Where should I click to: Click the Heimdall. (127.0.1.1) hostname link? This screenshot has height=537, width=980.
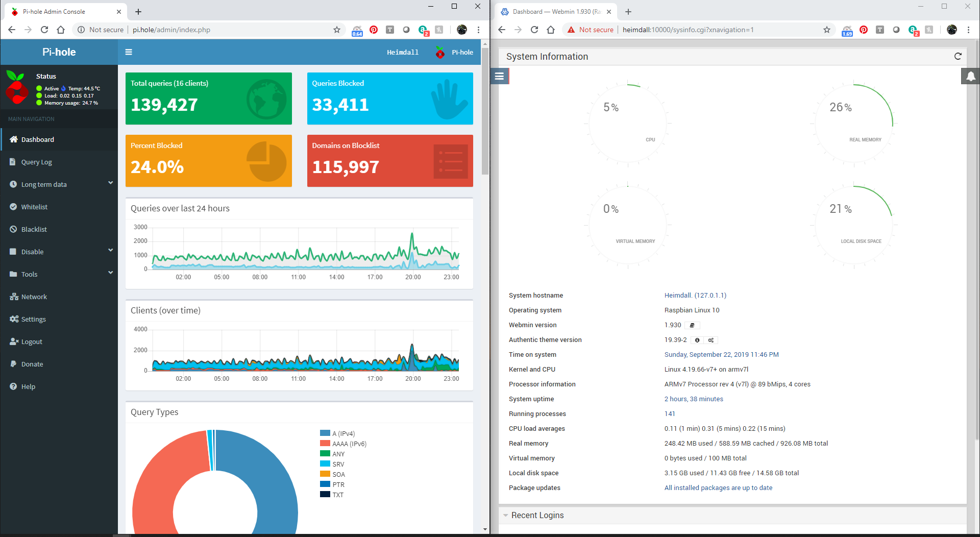695,295
